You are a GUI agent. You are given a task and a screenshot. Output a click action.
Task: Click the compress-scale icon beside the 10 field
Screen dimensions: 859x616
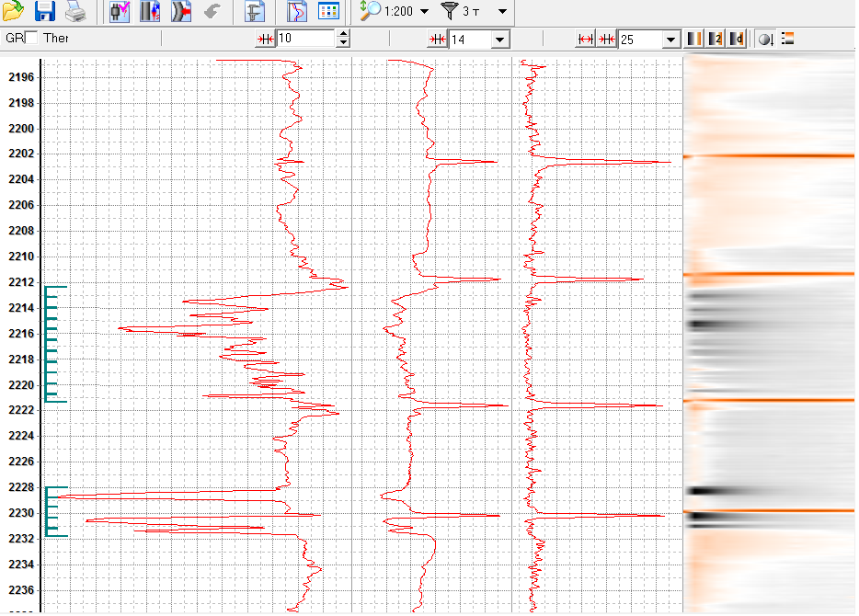coord(266,39)
